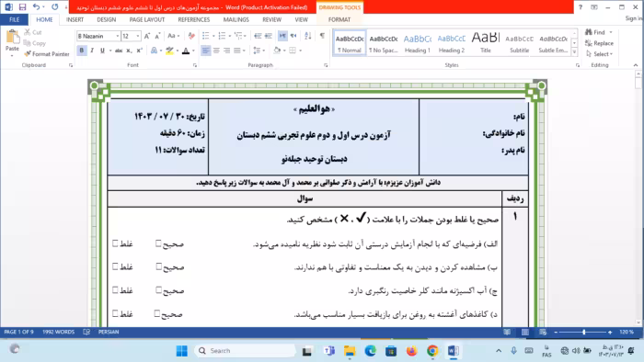This screenshot has height=362, width=644.
Task: Sort paragraph contents
Action: (308, 36)
